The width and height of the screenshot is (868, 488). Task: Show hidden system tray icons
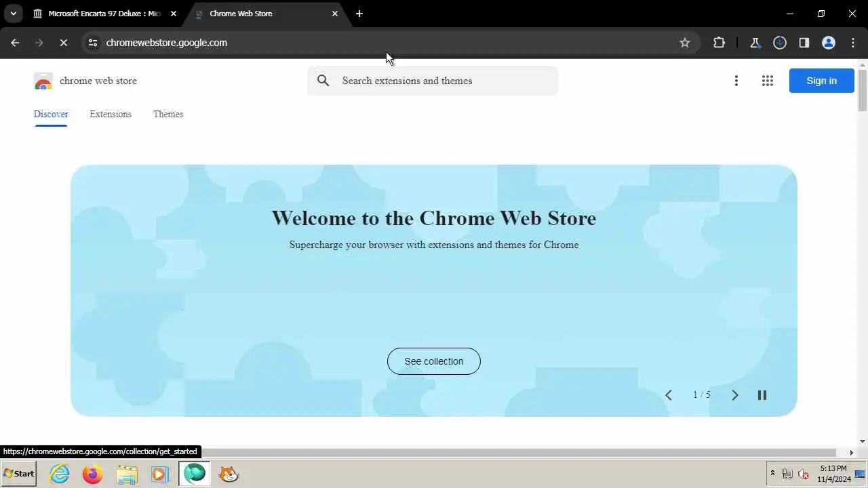pyautogui.click(x=772, y=473)
